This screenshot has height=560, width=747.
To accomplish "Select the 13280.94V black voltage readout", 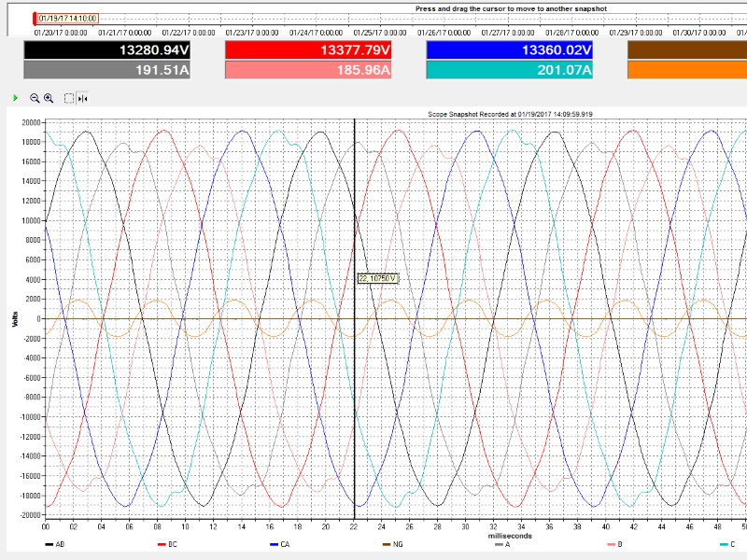I will coord(106,49).
